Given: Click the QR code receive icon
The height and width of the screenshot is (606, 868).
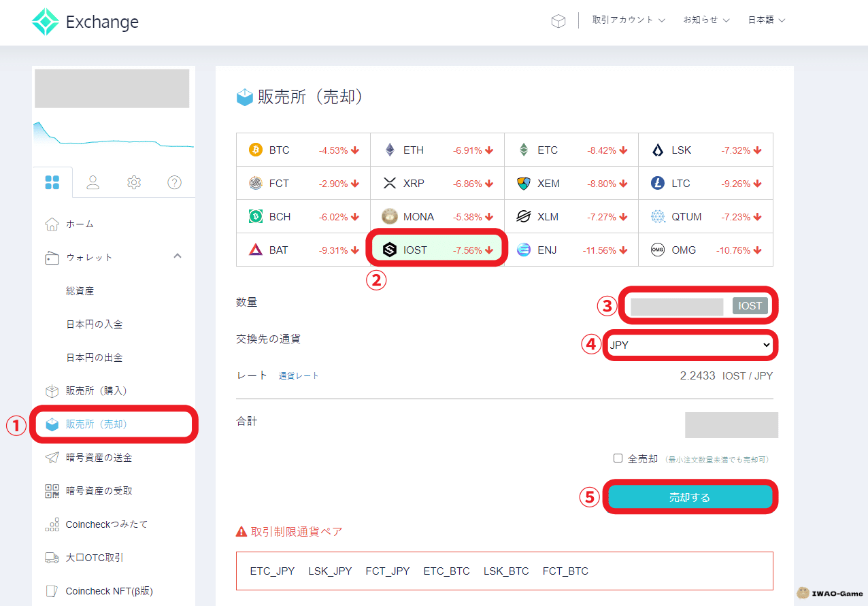Looking at the screenshot, I should pos(52,491).
